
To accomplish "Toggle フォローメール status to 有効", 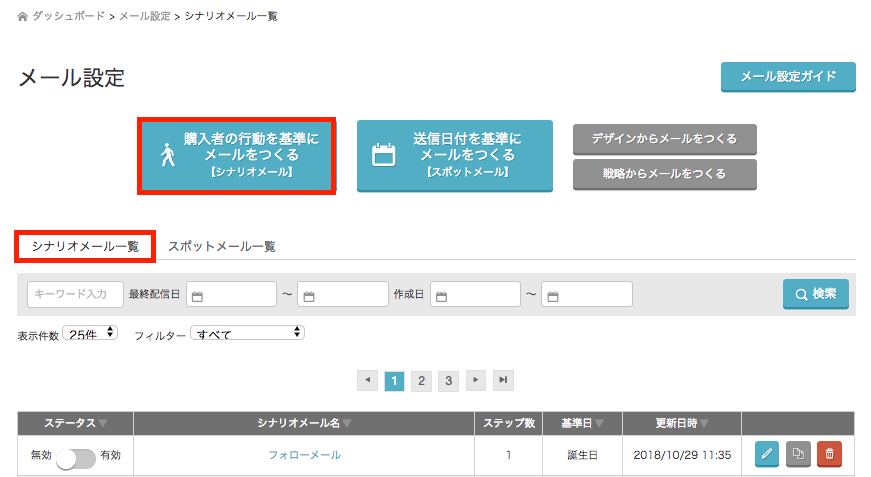I will coord(76,456).
